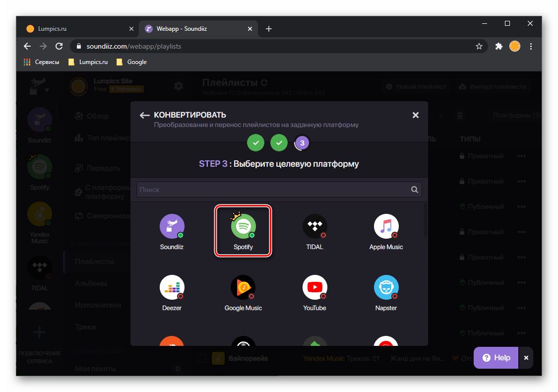Click the search field labeled Поиск
The image size is (558, 392).
273,190
